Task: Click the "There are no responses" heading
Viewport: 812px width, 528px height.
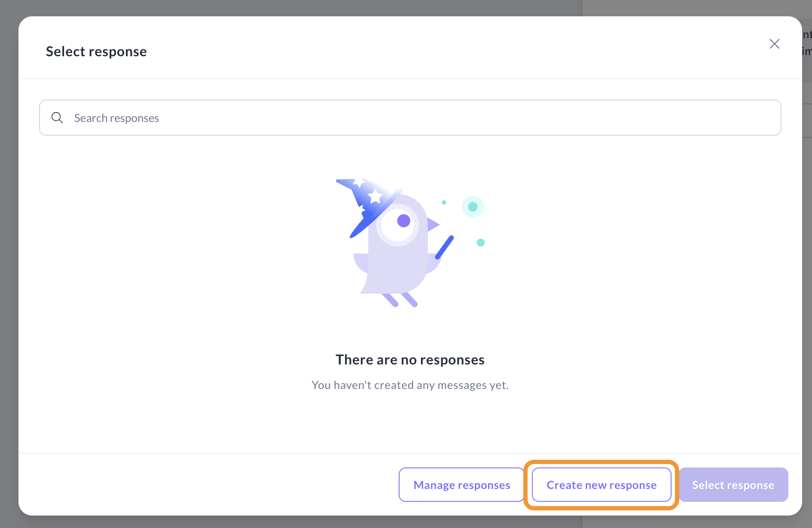Action: click(410, 360)
